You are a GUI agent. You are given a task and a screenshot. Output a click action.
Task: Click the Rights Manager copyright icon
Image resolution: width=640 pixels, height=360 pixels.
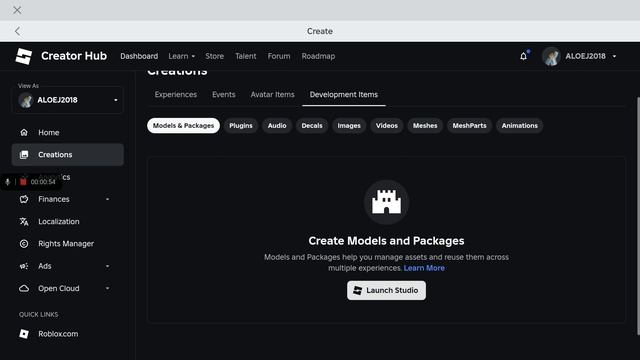click(24, 244)
